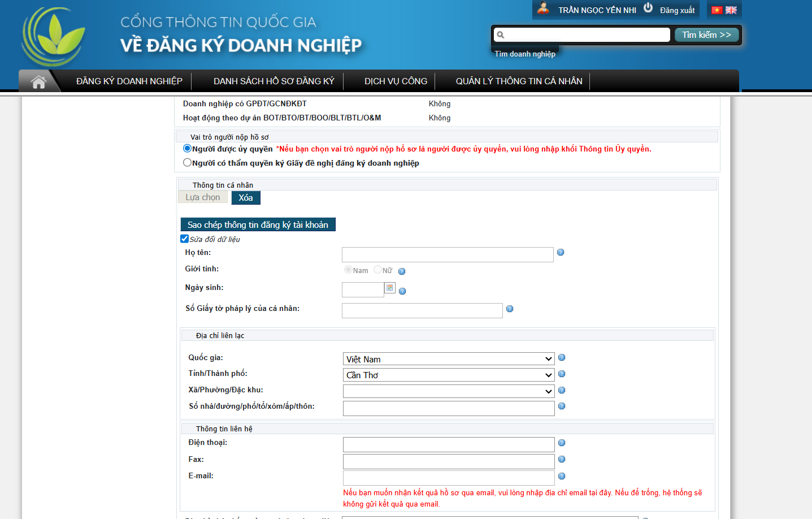Open the Tỉnh/Thành phố dropdown
This screenshot has width=812, height=519.
coord(449,375)
